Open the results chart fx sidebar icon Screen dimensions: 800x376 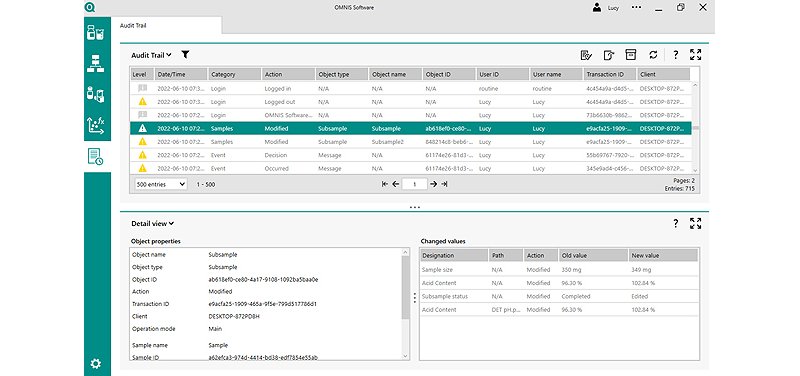(x=95, y=126)
